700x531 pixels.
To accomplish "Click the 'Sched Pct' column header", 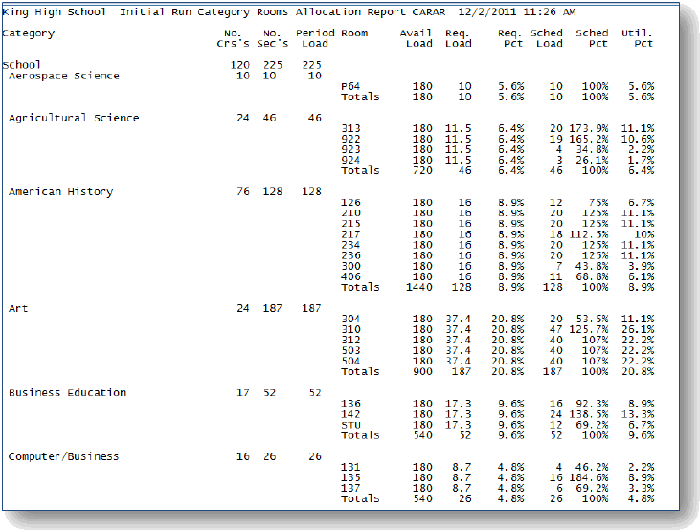I will (591, 38).
